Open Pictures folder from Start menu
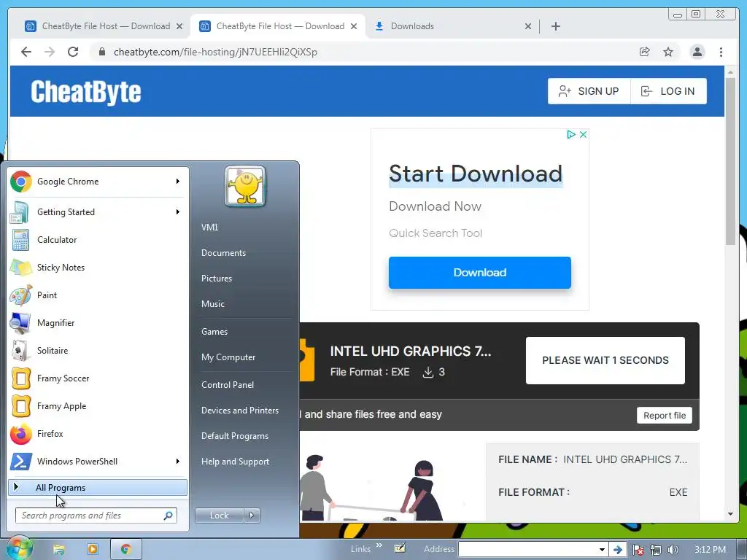747x560 pixels. [x=217, y=279]
